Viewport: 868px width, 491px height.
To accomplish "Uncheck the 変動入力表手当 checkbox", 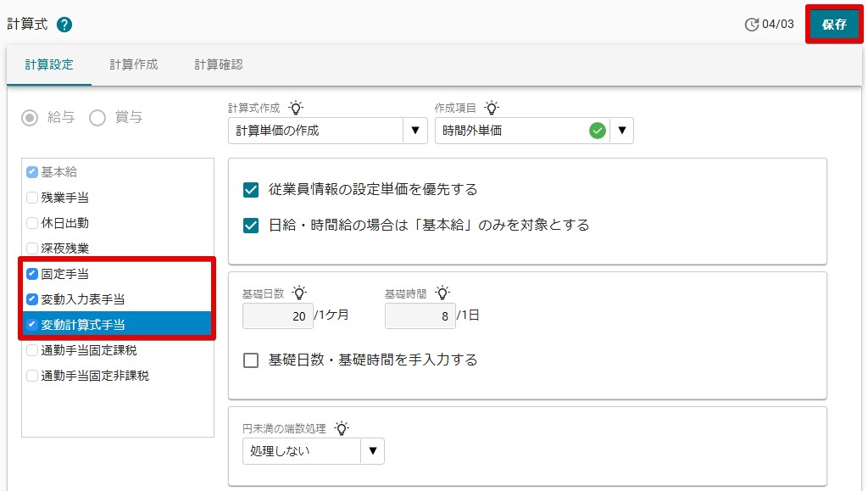I will [x=32, y=299].
